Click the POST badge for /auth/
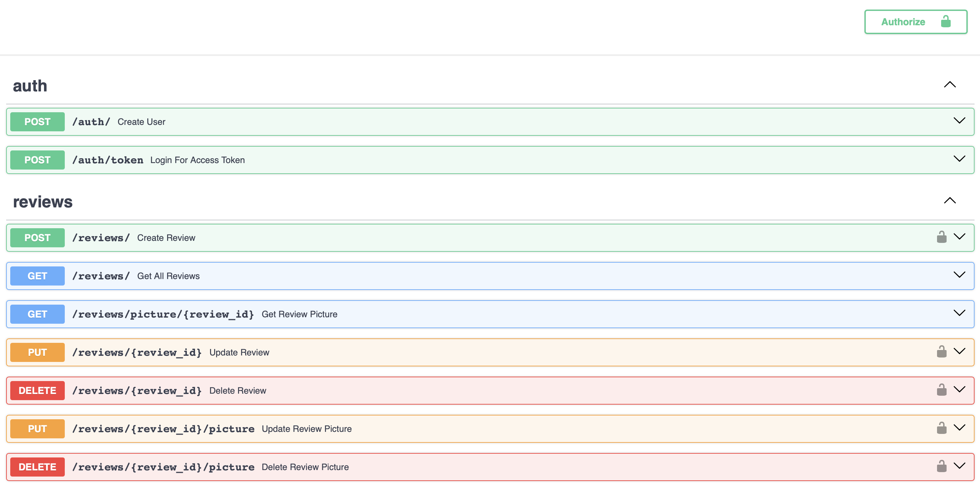Screen dimensions: 980x496 tap(37, 122)
